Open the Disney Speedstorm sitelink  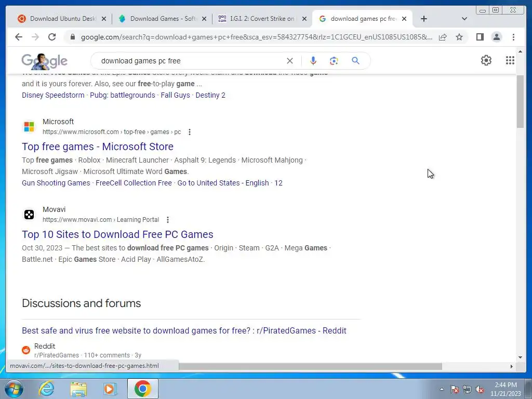(54, 96)
